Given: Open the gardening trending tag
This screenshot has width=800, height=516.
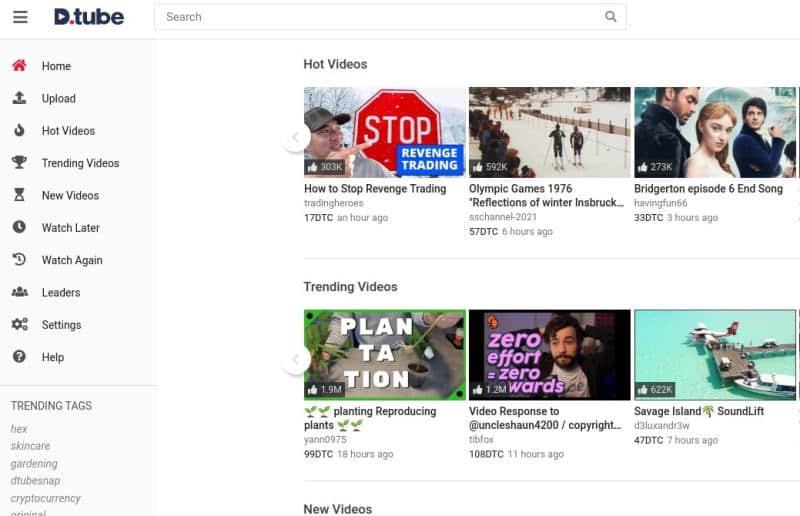Looking at the screenshot, I should 34,464.
